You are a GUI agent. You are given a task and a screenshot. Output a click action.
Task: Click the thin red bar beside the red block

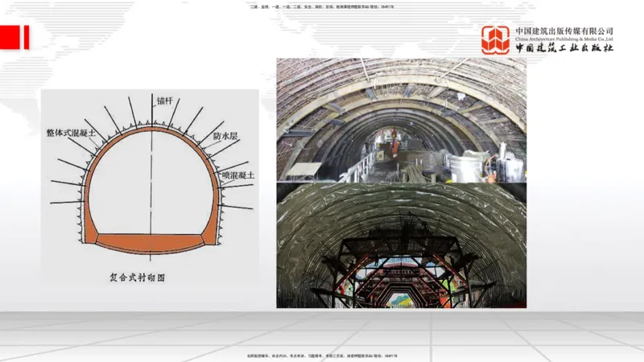coord(27,37)
